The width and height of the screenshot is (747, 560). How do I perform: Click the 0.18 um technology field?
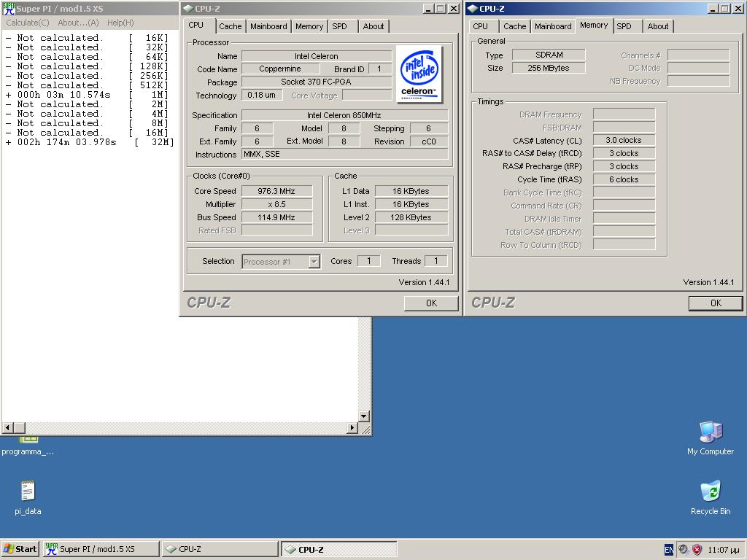click(262, 95)
